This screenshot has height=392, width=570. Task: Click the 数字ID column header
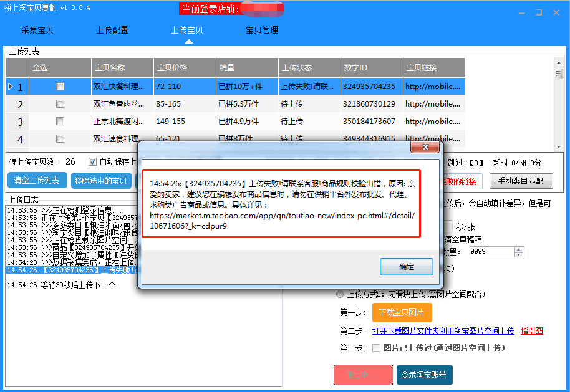(372, 67)
